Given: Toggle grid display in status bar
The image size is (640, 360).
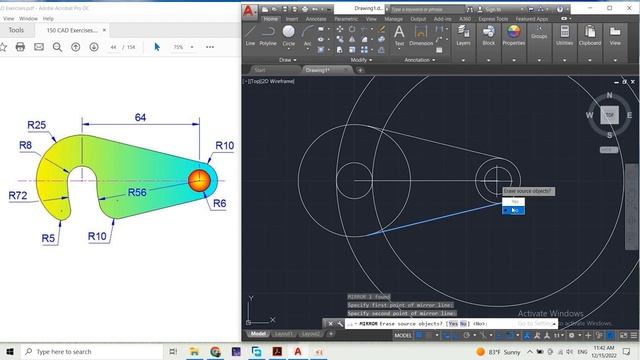Looking at the screenshot, I should click(419, 335).
